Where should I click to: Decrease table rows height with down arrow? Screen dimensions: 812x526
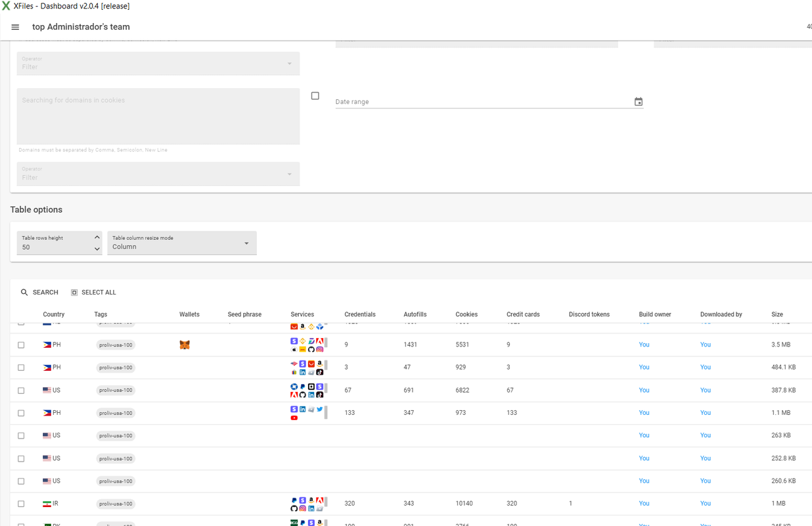click(x=97, y=249)
